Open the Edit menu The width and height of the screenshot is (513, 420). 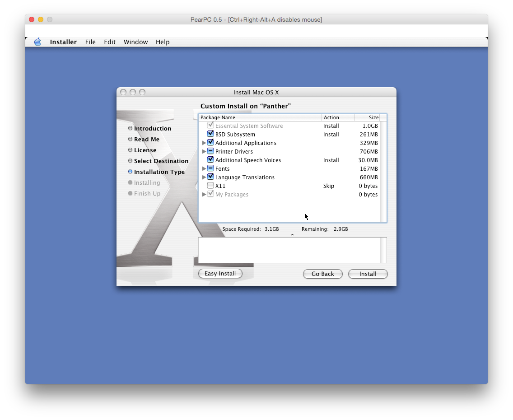[x=110, y=42]
